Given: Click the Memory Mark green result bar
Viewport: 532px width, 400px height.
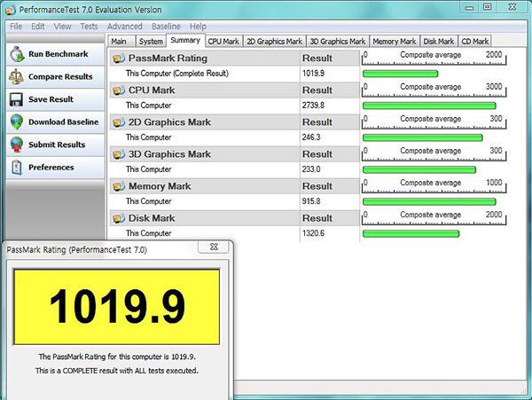Looking at the screenshot, I should click(429, 201).
